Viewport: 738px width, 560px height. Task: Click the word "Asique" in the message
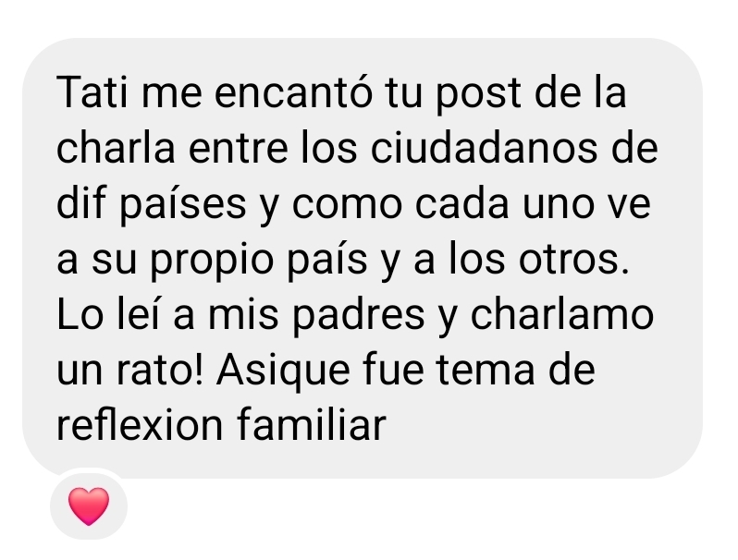(283, 372)
